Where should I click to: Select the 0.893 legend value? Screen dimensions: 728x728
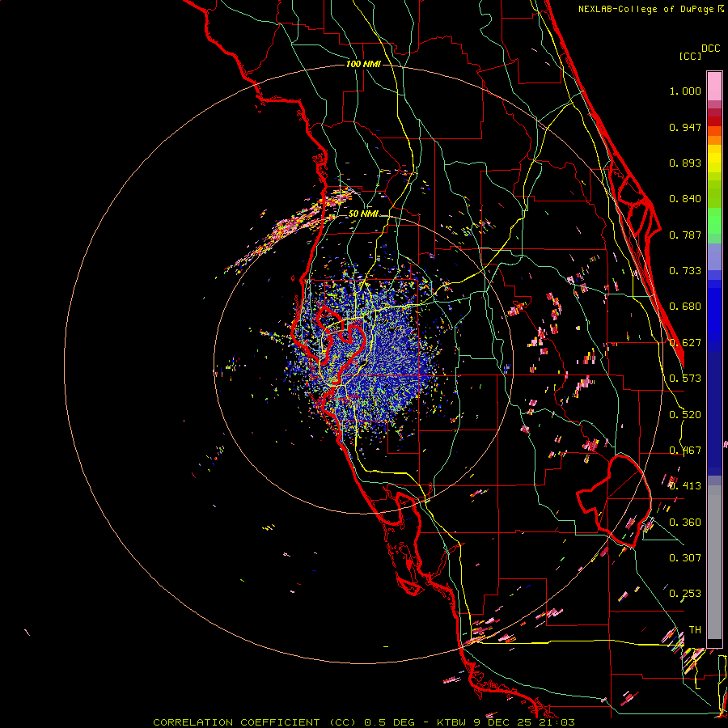pyautogui.click(x=685, y=163)
